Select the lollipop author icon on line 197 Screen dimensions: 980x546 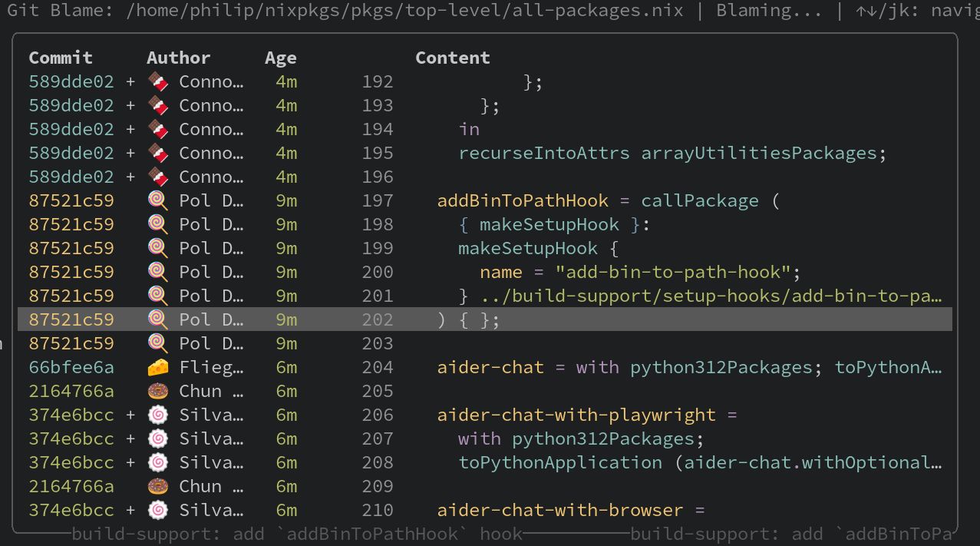pyautogui.click(x=157, y=200)
